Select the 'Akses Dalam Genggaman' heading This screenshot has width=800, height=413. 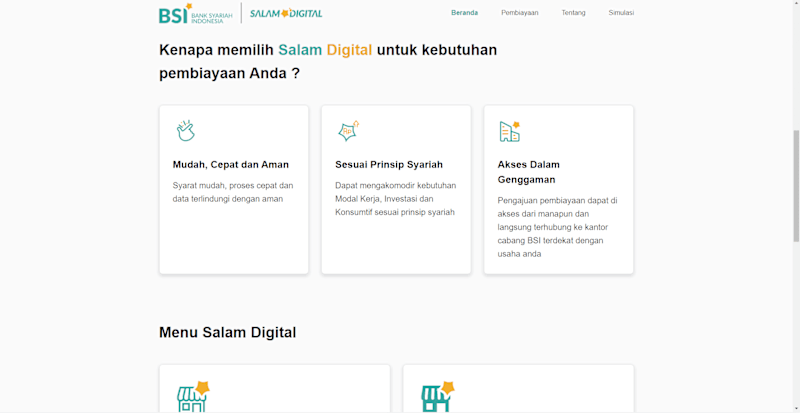click(x=529, y=172)
